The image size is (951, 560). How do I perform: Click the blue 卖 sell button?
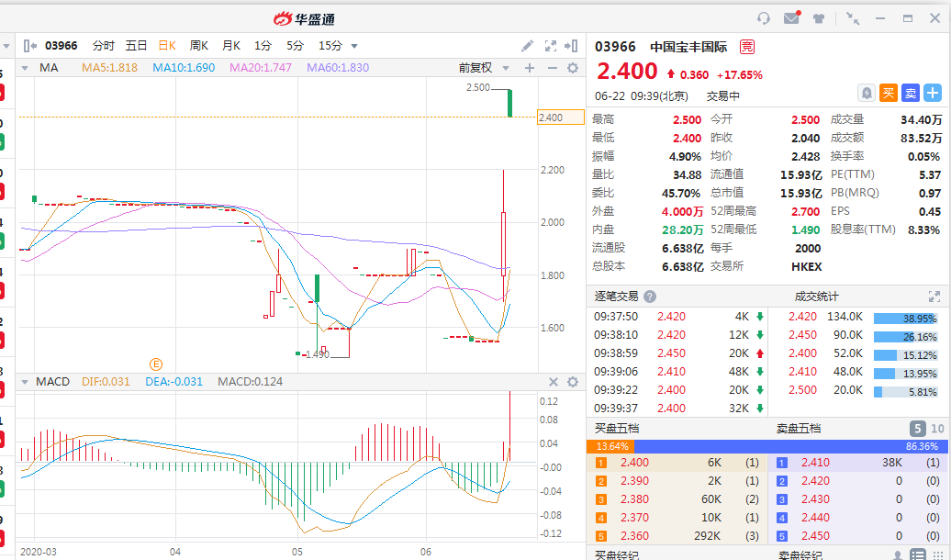(910, 93)
